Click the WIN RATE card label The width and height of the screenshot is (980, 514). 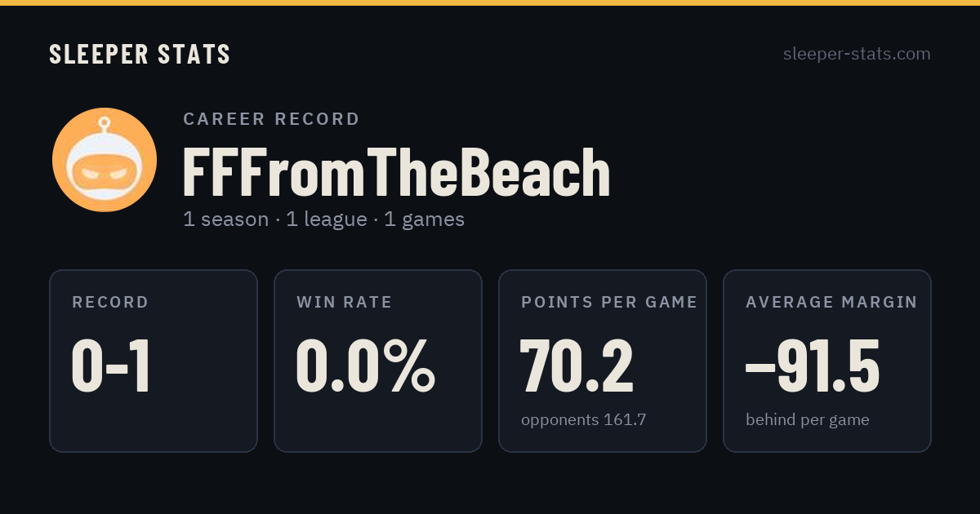[345, 303]
